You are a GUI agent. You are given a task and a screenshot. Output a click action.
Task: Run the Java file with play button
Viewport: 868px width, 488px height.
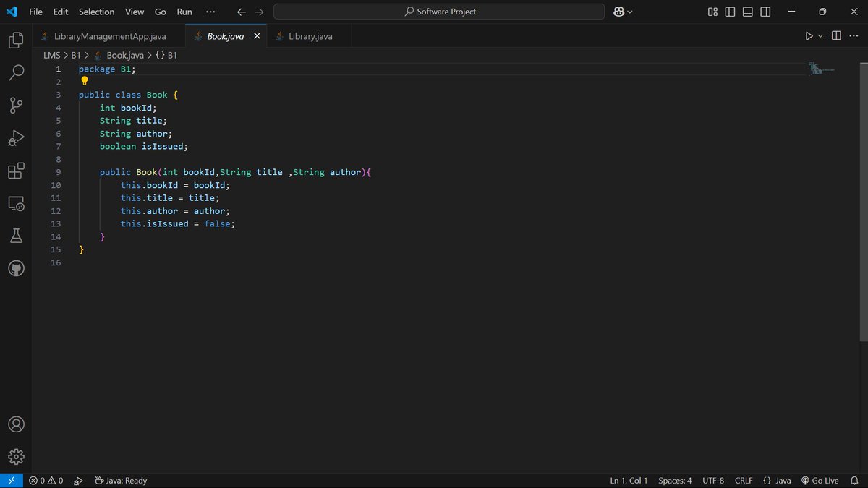[809, 36]
